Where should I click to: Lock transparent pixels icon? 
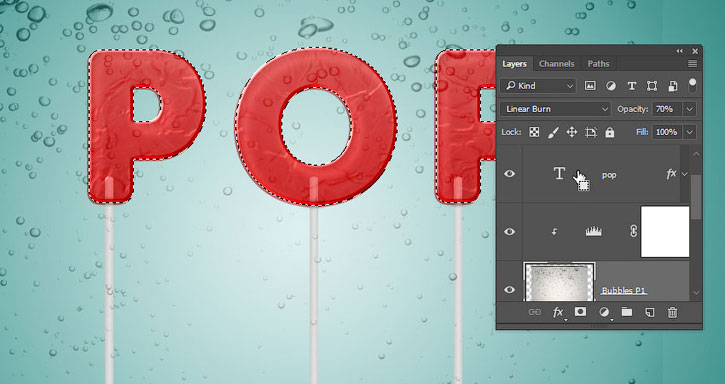point(534,132)
